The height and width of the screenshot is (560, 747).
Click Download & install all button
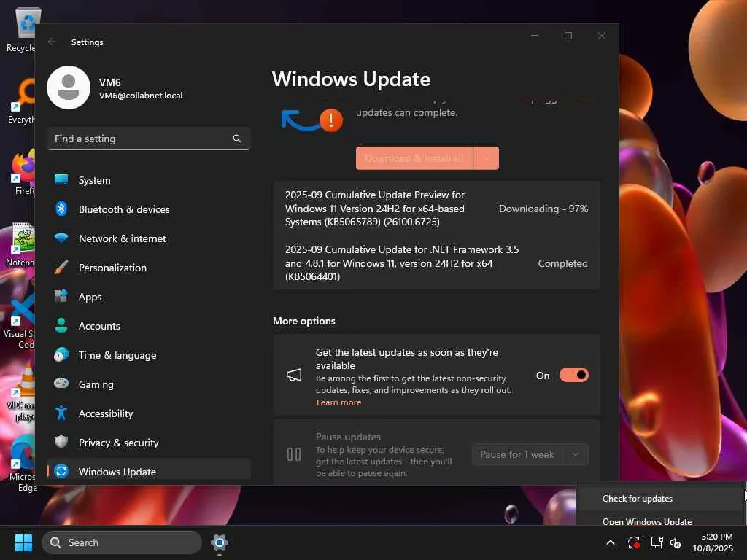pyautogui.click(x=414, y=158)
